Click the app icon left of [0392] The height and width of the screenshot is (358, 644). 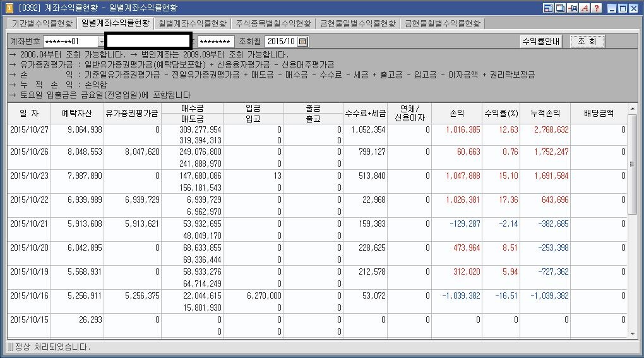click(9, 8)
